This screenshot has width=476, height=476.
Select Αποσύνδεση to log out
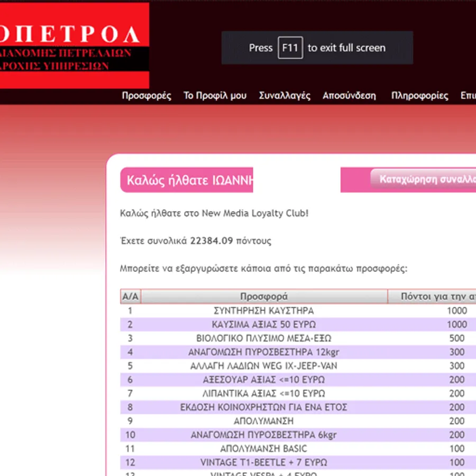click(349, 96)
